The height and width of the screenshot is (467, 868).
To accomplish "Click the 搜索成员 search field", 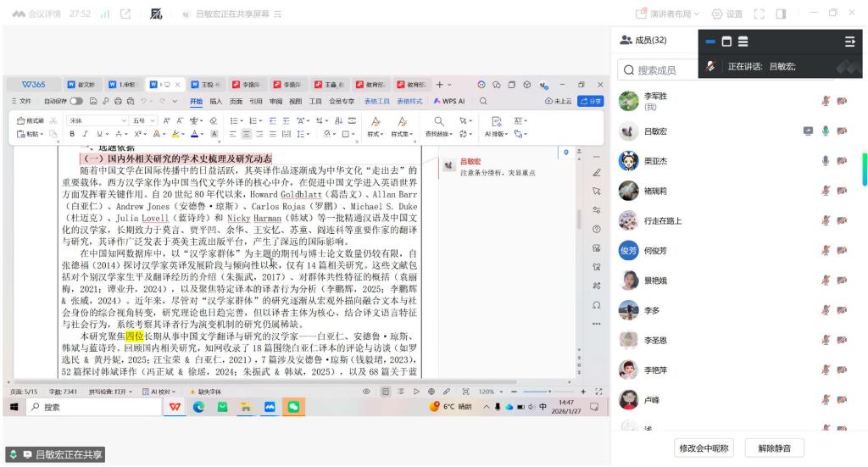I will [661, 70].
